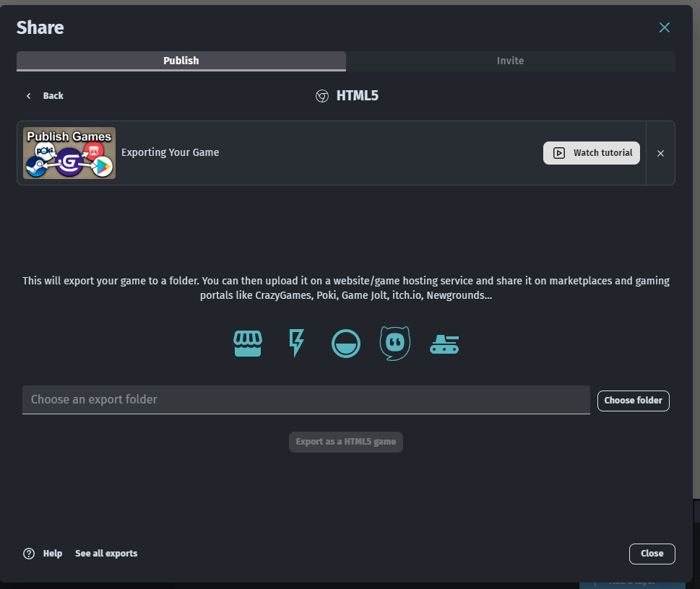Viewport: 700px width, 589px height.
Task: Click the Watch tutorial button
Action: pyautogui.click(x=591, y=153)
